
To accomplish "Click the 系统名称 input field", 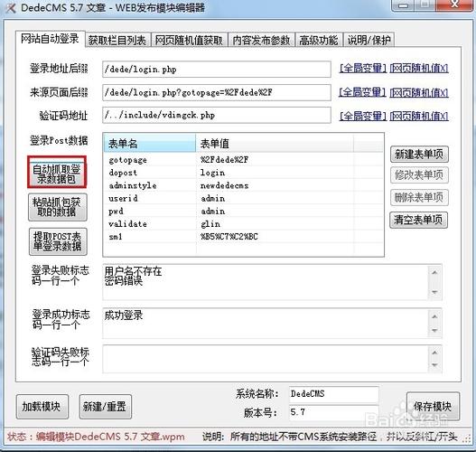I will click(x=333, y=394).
